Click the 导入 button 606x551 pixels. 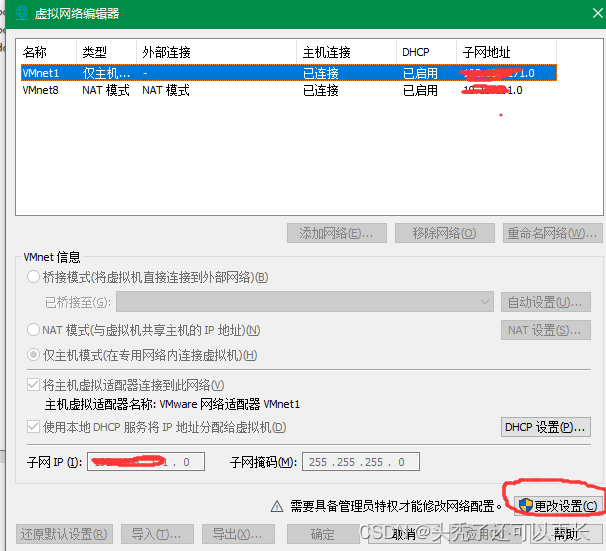[x=157, y=534]
